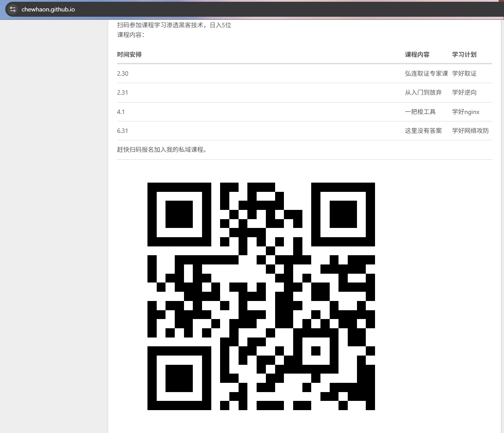
Task: Click the bottom-left finder square of the QR code
Action: click(x=179, y=379)
